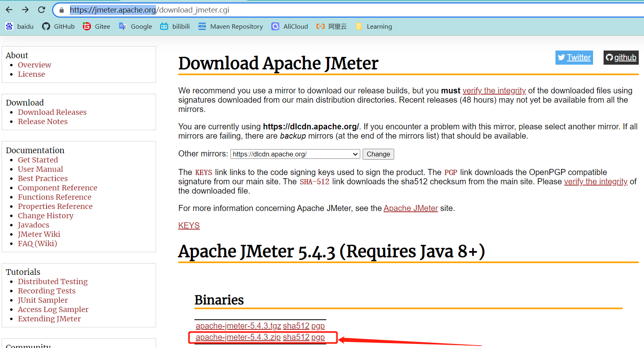Go to Download Releases
The image size is (644, 348).
(x=52, y=112)
